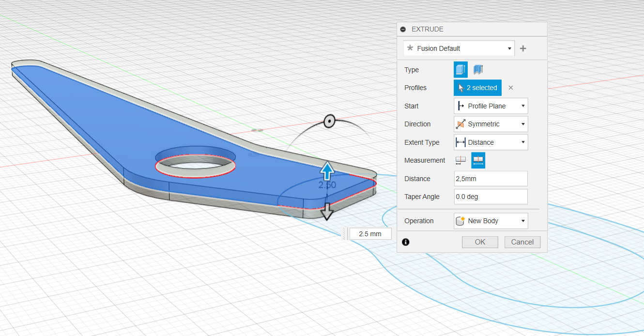Viewport: 644px width, 336px height.
Task: Select the Thin Extrude type icon
Action: click(x=478, y=70)
